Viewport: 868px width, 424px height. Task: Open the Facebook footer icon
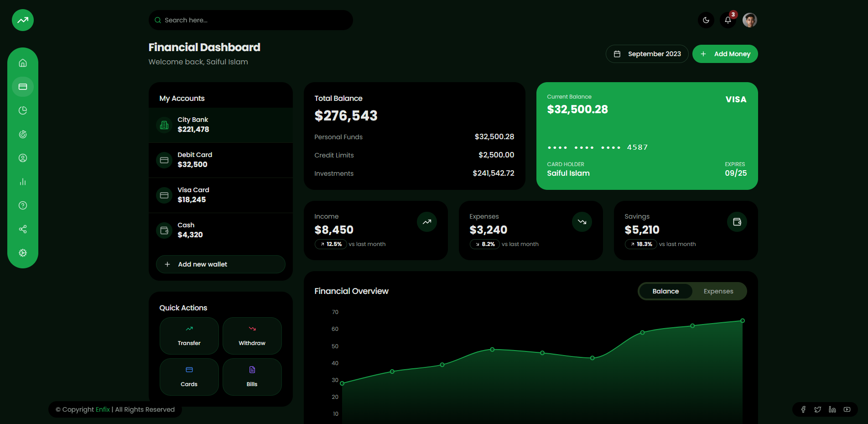(803, 409)
